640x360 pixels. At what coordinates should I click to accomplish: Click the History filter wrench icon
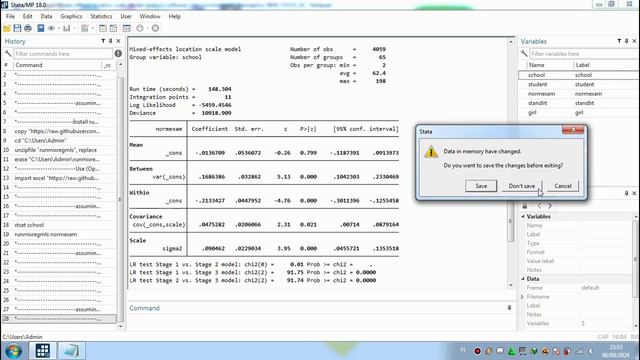tap(8, 53)
